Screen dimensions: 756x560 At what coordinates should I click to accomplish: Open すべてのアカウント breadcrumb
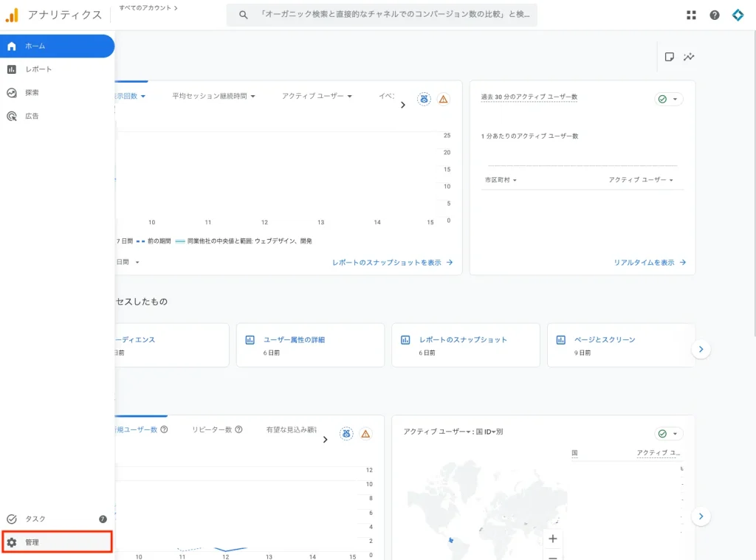click(148, 7)
